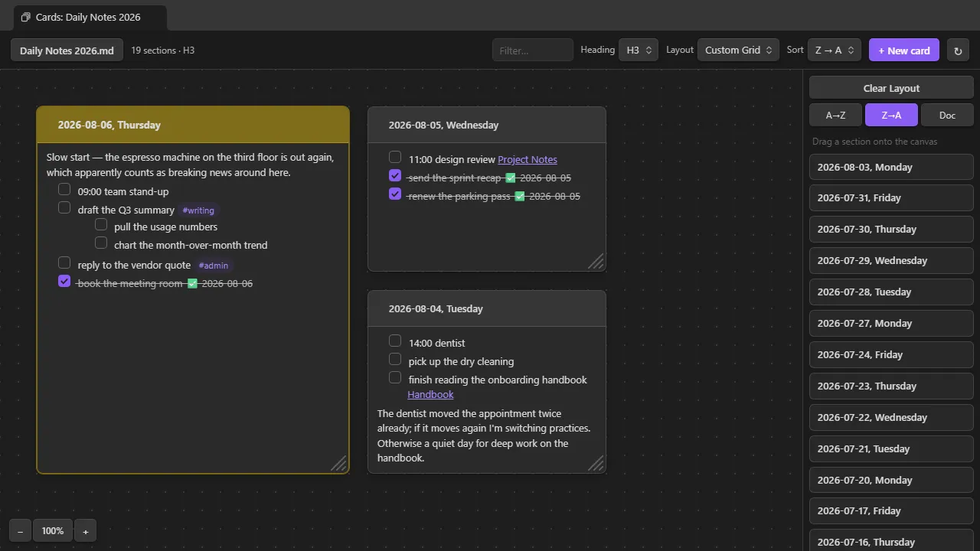Reset zoom via the 100% button
This screenshot has height=551, width=980.
click(x=53, y=531)
